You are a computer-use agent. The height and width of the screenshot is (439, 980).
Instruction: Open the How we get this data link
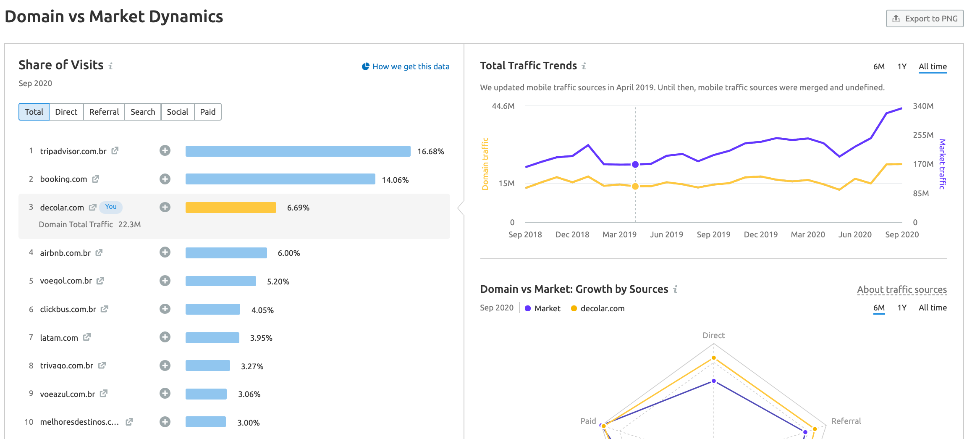410,66
